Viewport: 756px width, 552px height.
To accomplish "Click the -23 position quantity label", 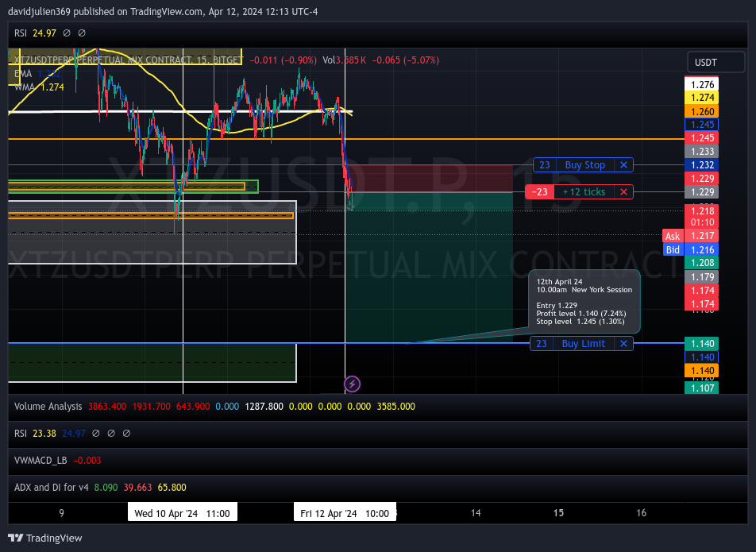I will point(539,192).
